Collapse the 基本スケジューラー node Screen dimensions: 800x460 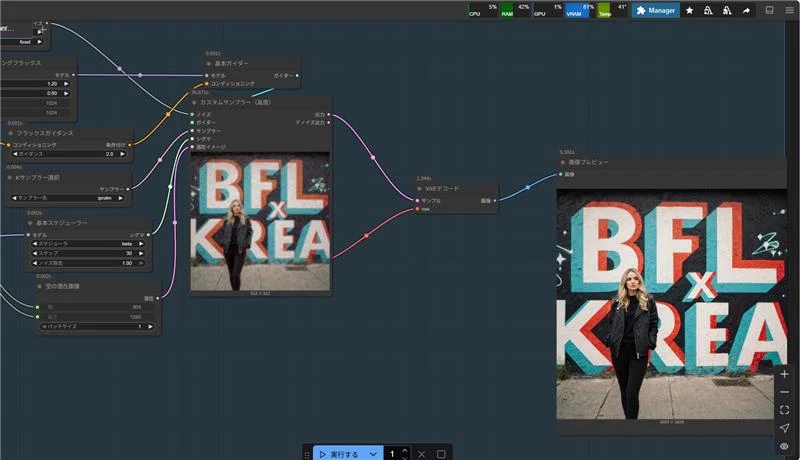coord(30,223)
